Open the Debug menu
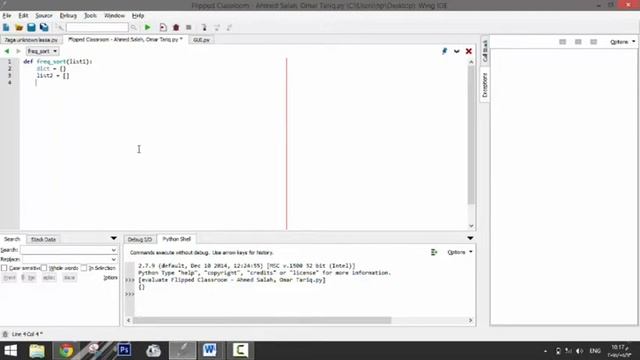 68,16
